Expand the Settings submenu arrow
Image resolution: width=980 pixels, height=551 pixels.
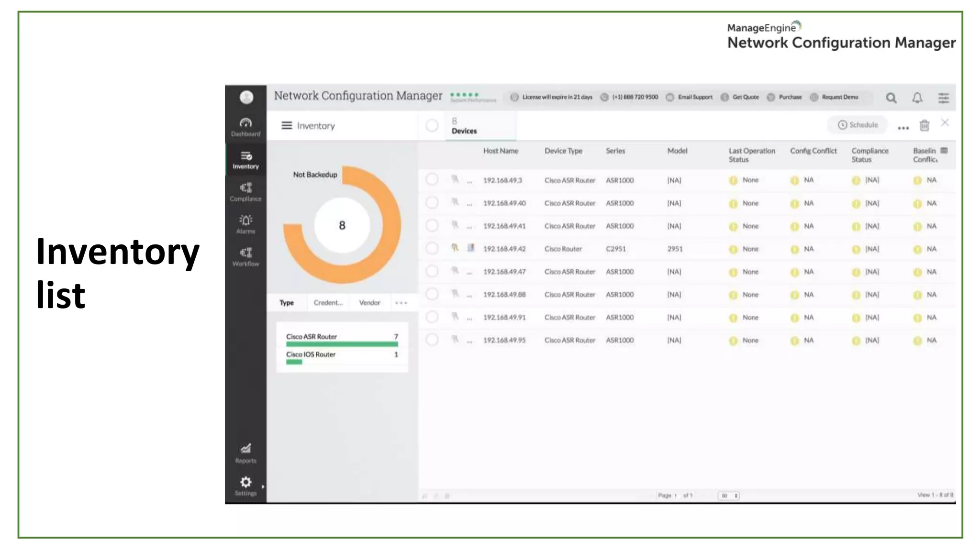(x=263, y=486)
